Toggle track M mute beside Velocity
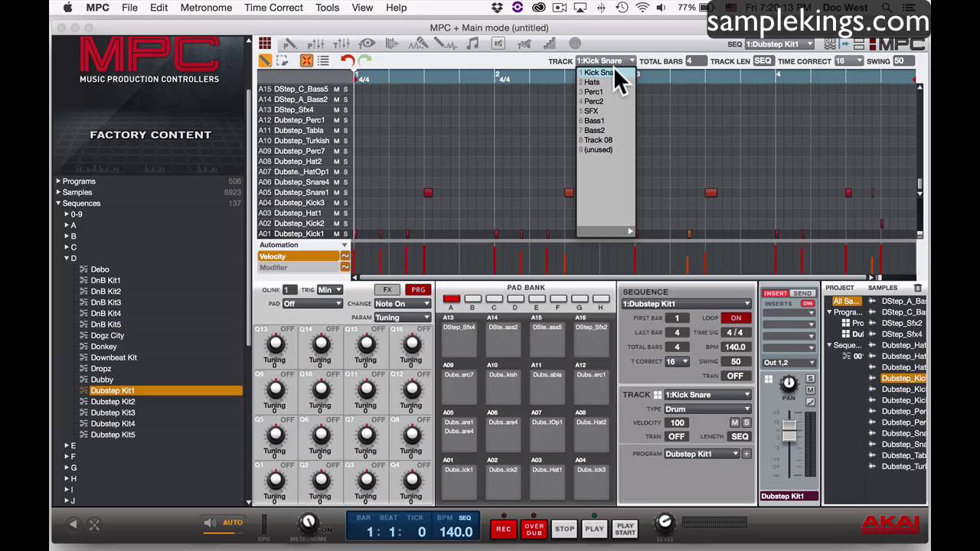 [735, 423]
